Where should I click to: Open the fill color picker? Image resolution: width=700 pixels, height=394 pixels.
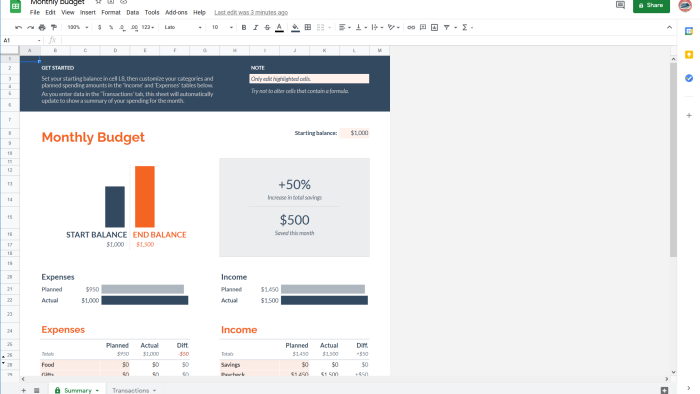(x=295, y=28)
